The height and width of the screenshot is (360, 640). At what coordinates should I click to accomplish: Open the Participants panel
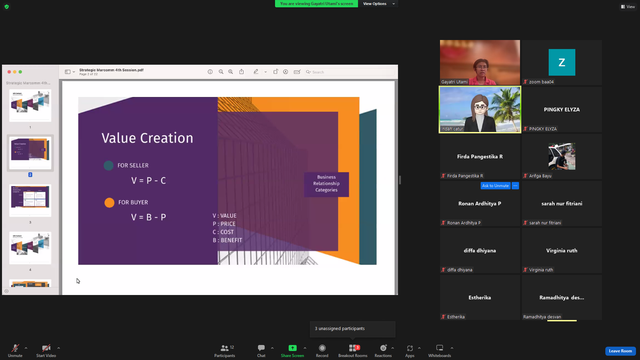(x=224, y=350)
